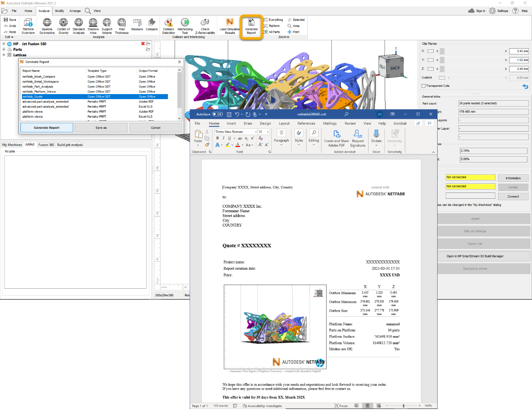Toggle Focus mode in Word status bar

coord(341,406)
